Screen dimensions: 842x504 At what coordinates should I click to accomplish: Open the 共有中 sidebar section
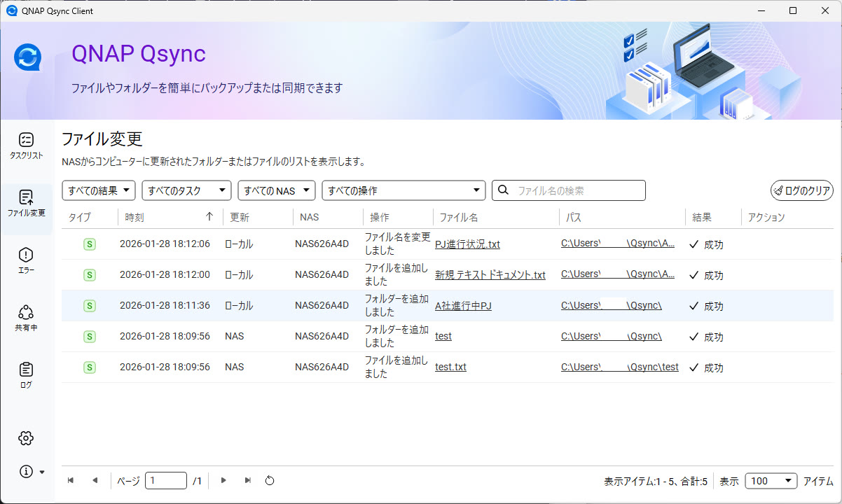[x=26, y=318]
